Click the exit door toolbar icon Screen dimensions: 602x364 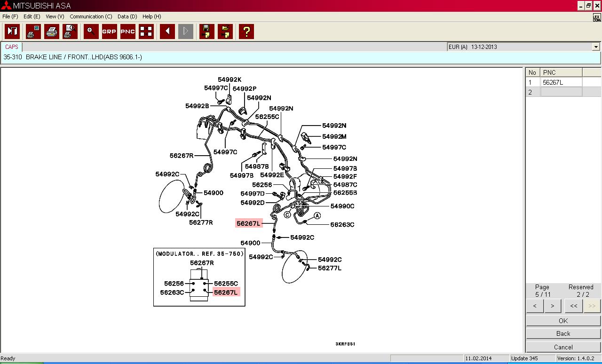click(12, 32)
